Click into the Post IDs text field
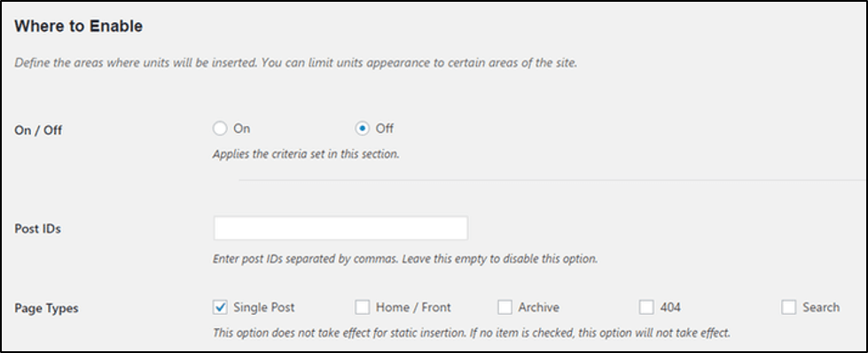This screenshot has width=868, height=353. (x=340, y=228)
